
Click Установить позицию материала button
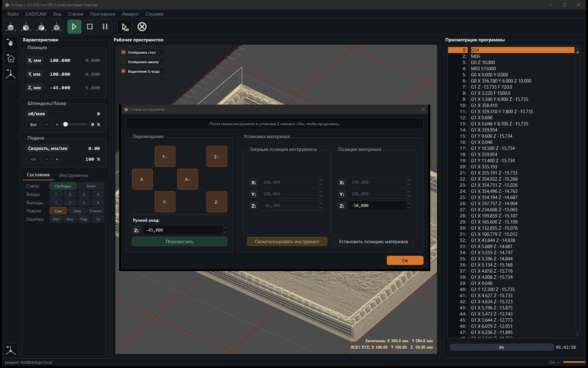(373, 242)
